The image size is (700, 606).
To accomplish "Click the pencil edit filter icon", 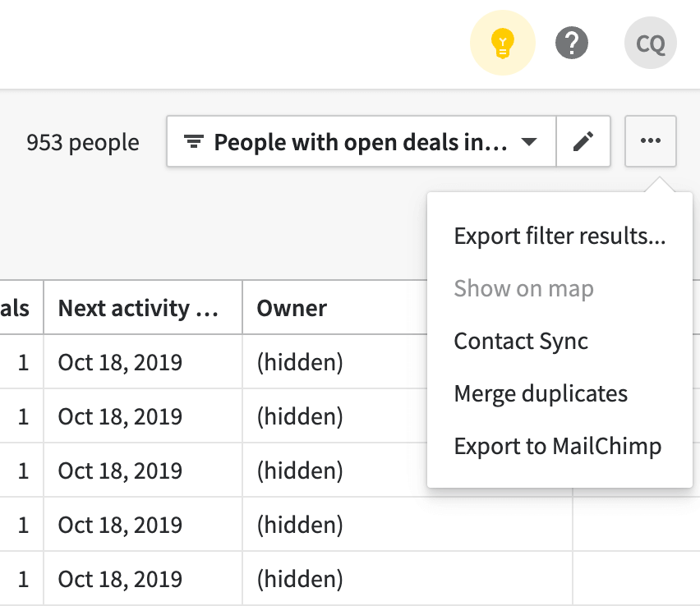I will click(583, 142).
